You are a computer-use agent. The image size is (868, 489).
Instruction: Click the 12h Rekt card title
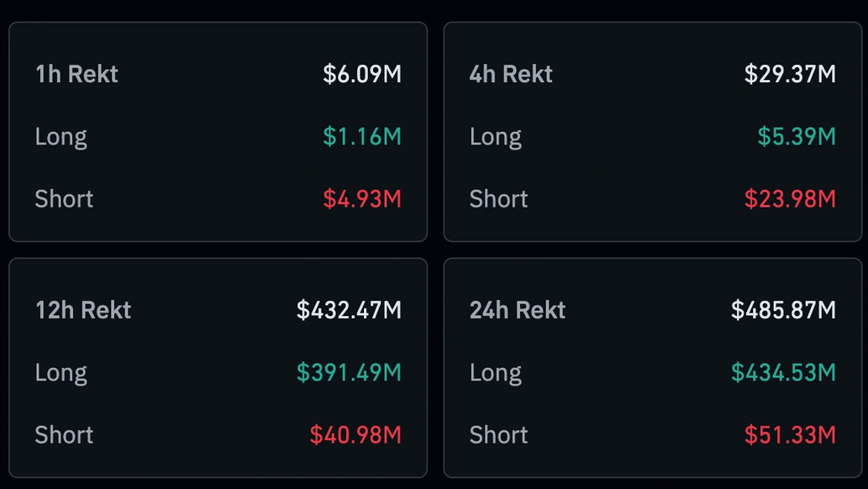[x=83, y=310]
